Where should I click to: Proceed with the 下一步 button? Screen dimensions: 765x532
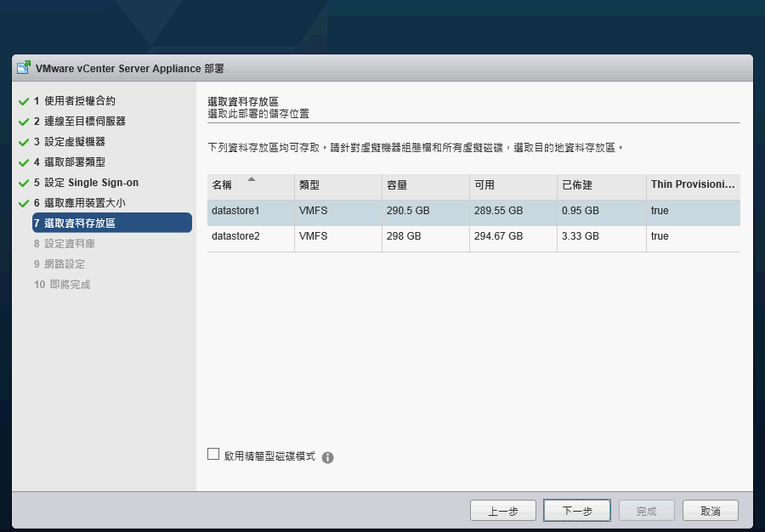577,511
